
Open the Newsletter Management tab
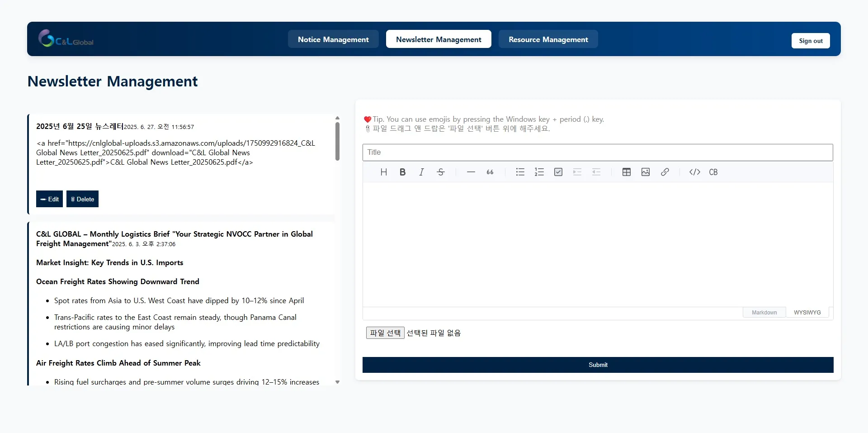click(x=439, y=39)
